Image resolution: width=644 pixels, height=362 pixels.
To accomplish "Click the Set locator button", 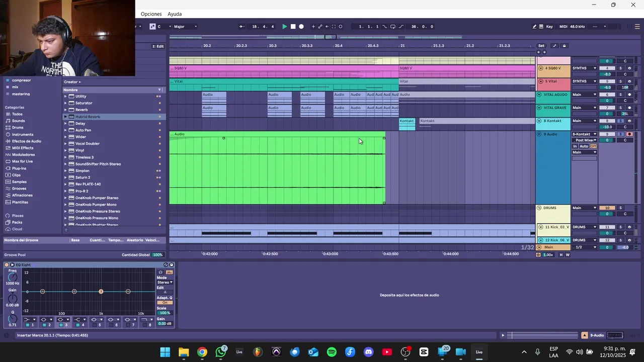I will point(541,46).
